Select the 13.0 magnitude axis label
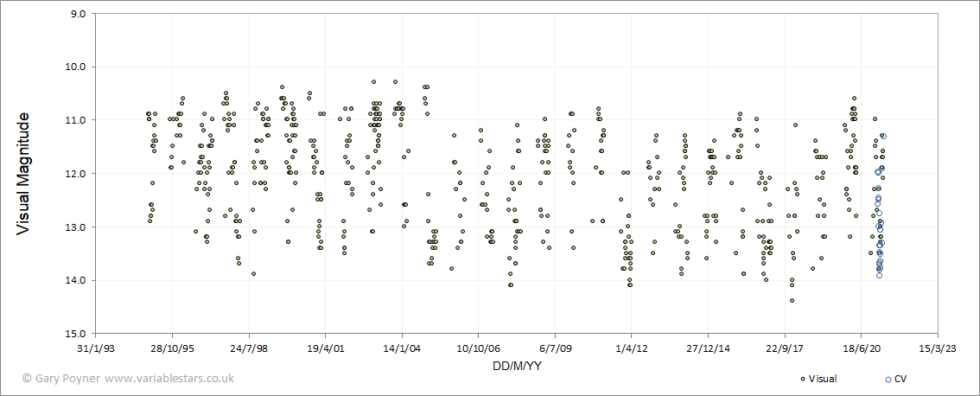980x396 pixels. 76,227
